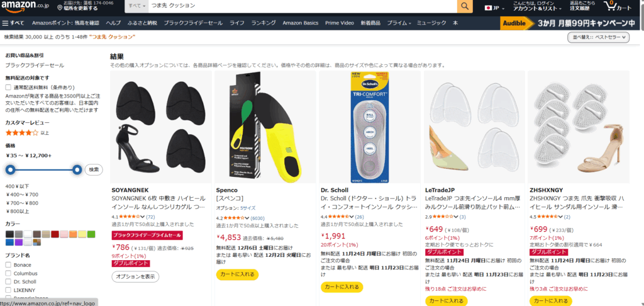Go to ブラックフライデーセール in nav bar
644x306 pixels.
click(x=193, y=23)
